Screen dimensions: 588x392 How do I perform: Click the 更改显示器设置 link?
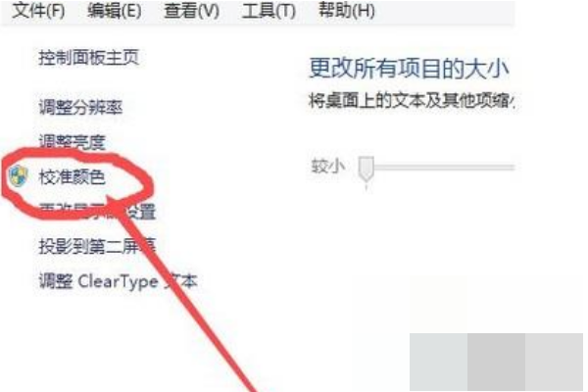coord(97,212)
